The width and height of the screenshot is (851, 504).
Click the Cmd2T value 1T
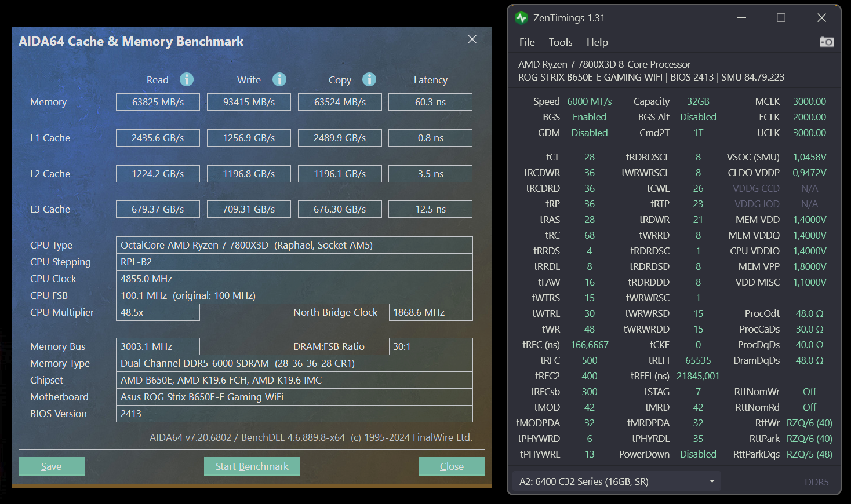pos(698,133)
